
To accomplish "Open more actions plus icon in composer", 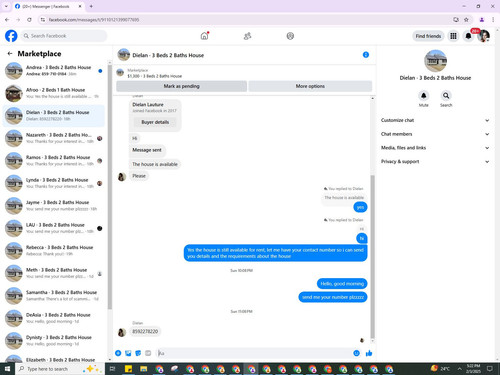I will coord(118,353).
